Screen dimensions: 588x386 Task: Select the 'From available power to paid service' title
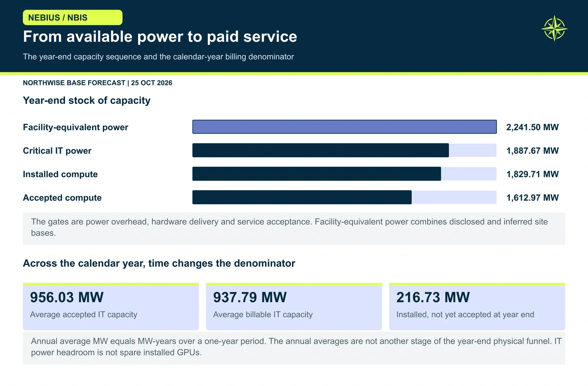point(160,37)
